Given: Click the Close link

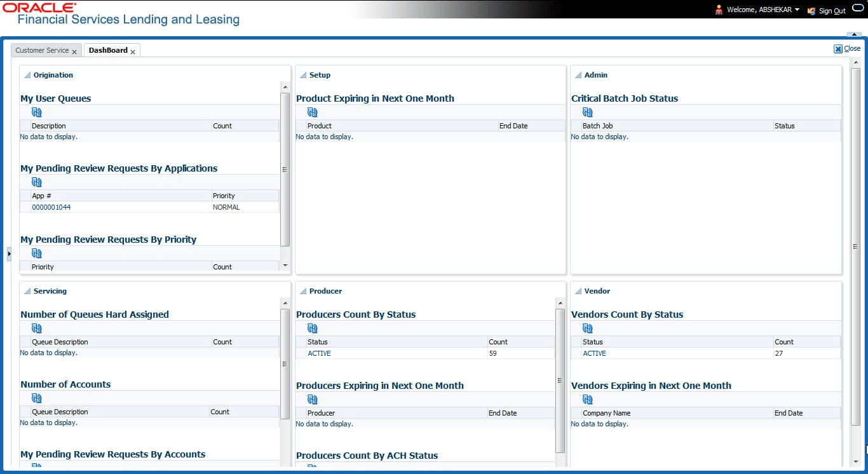Looking at the screenshot, I should coord(852,48).
